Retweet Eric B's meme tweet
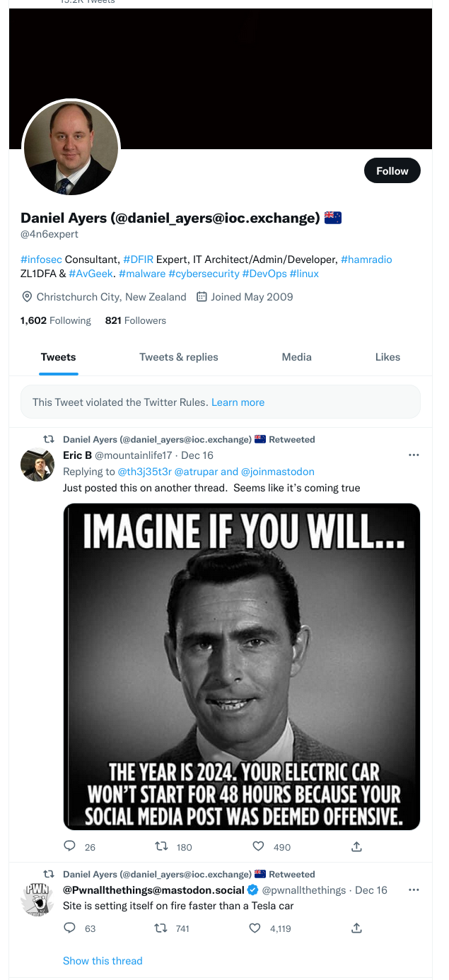The height and width of the screenshot is (980, 449). point(161,846)
